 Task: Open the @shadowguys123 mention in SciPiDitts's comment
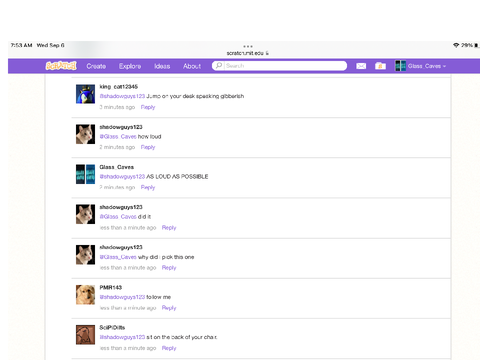122,337
